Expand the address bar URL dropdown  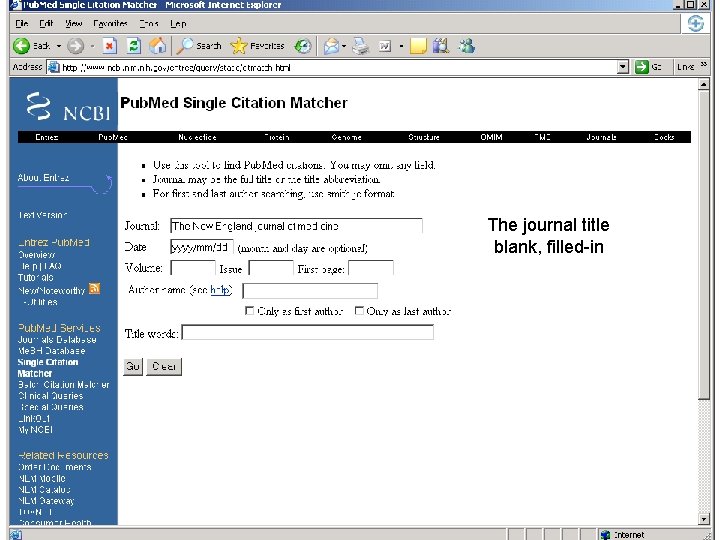tap(623, 67)
